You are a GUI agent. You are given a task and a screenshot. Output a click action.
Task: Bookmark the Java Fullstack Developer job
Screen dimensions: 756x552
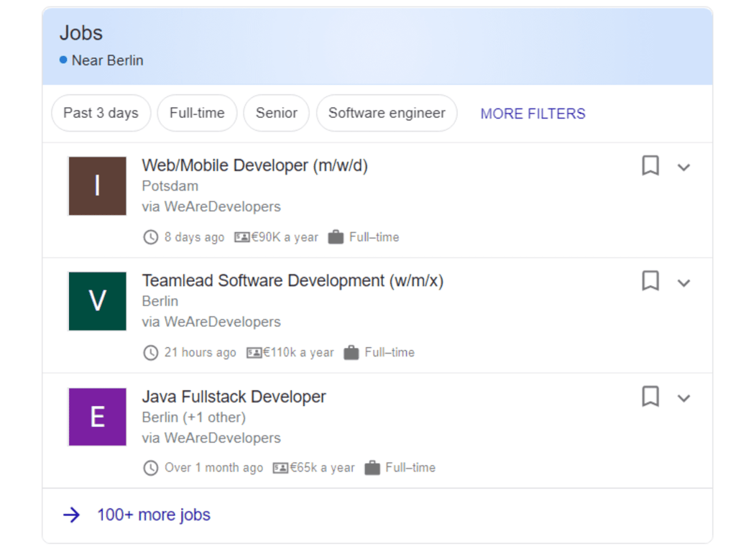650,396
